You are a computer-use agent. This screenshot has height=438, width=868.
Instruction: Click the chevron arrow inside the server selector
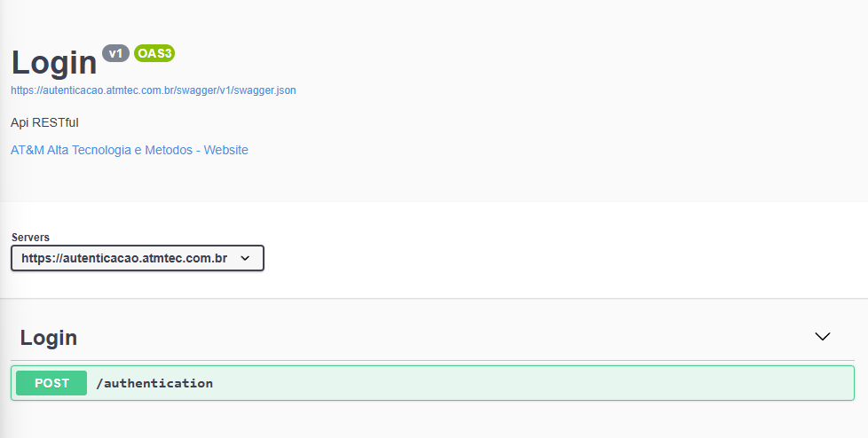coord(246,258)
